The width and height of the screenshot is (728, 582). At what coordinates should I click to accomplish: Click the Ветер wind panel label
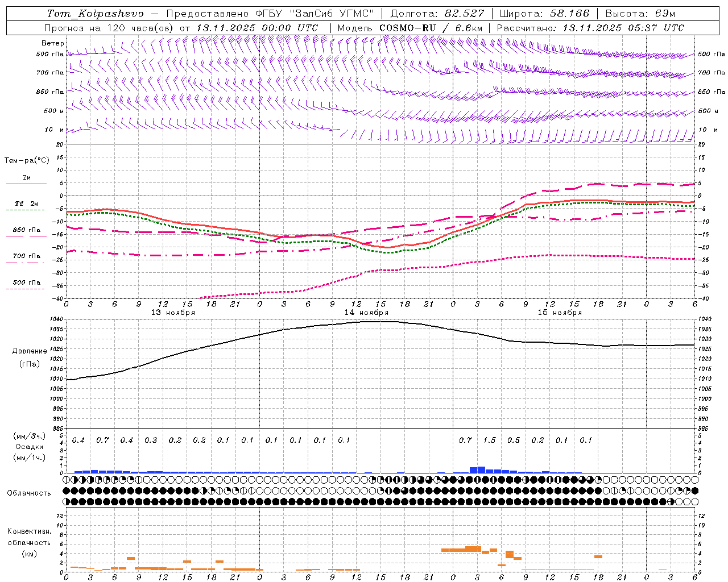[x=53, y=43]
